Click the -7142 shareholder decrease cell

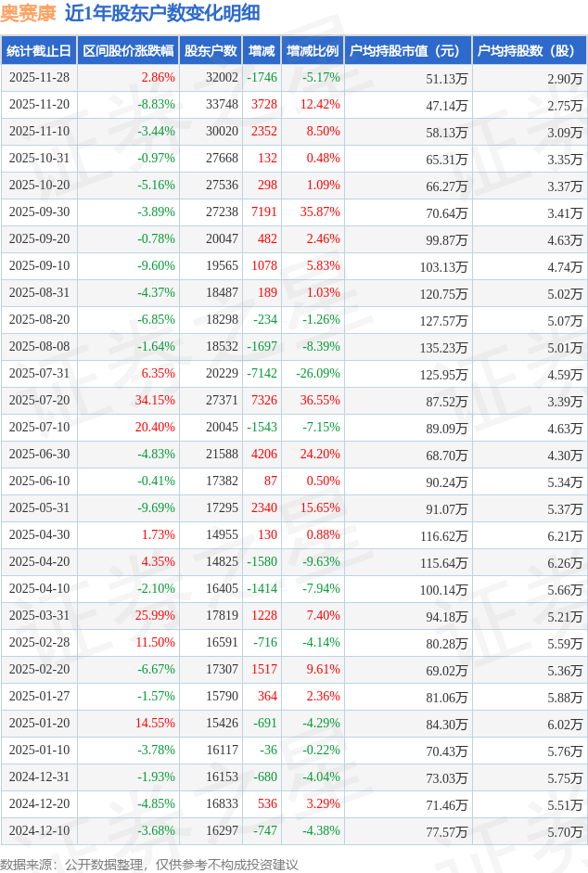pyautogui.click(x=262, y=374)
